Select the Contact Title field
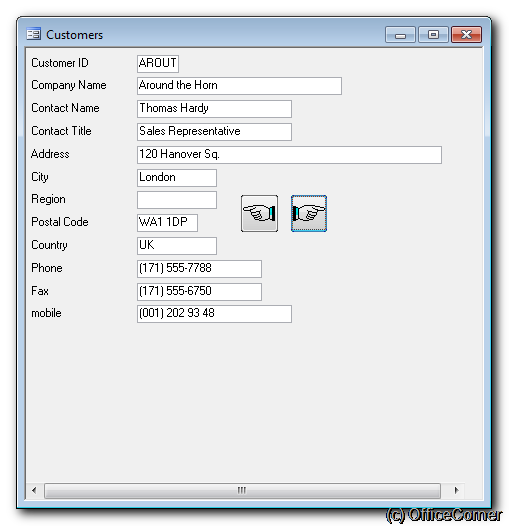The width and height of the screenshot is (509, 526). (x=214, y=132)
